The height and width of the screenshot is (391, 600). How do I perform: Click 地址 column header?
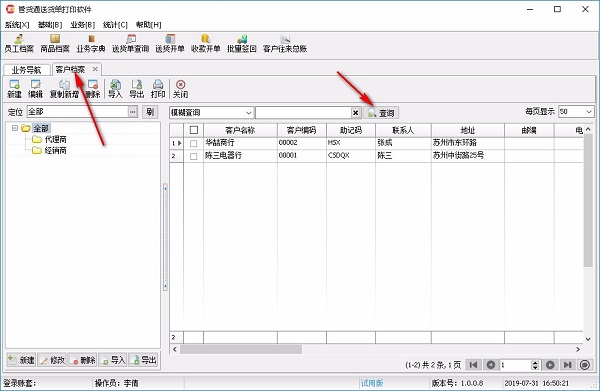point(468,130)
